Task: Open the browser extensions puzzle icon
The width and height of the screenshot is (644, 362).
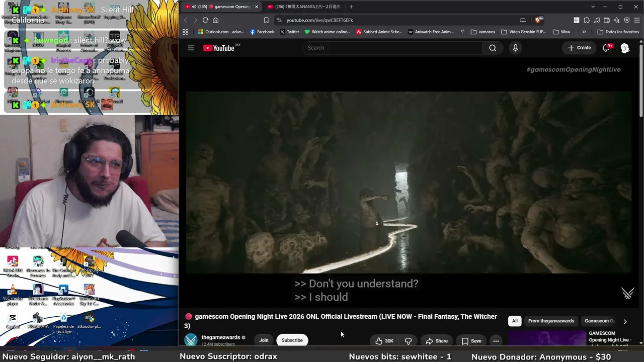Action: (587, 20)
